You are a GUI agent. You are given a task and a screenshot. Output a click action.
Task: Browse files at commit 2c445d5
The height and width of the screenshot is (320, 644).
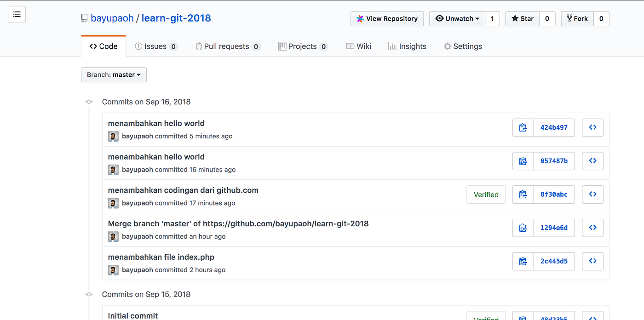[592, 261]
